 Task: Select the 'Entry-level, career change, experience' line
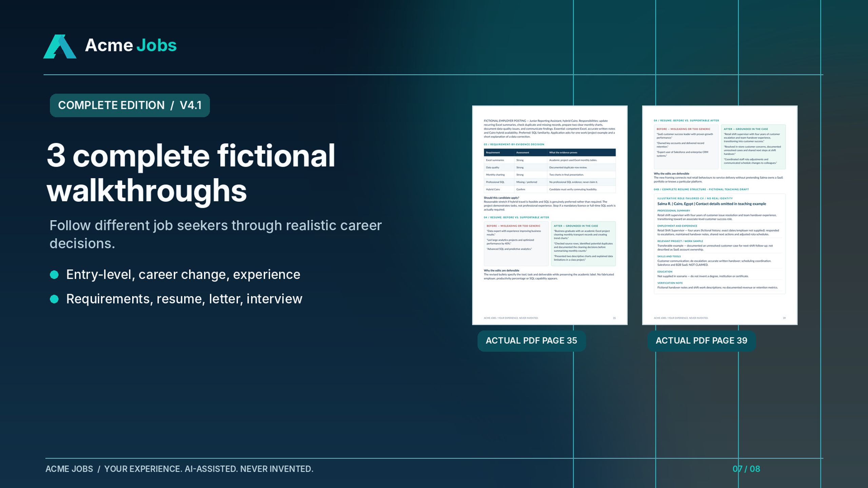coord(183,274)
